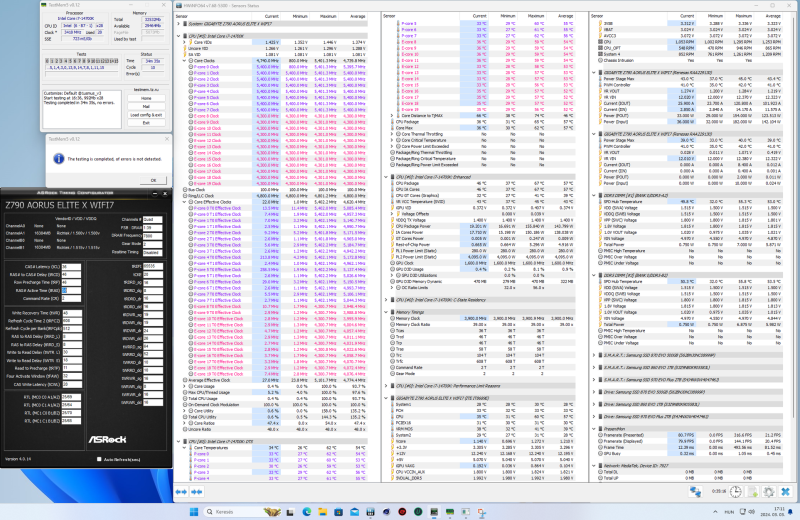Collapse the Core Effective Clocks tree node
Viewport: 800px width, 520px height.
pyautogui.click(x=185, y=202)
